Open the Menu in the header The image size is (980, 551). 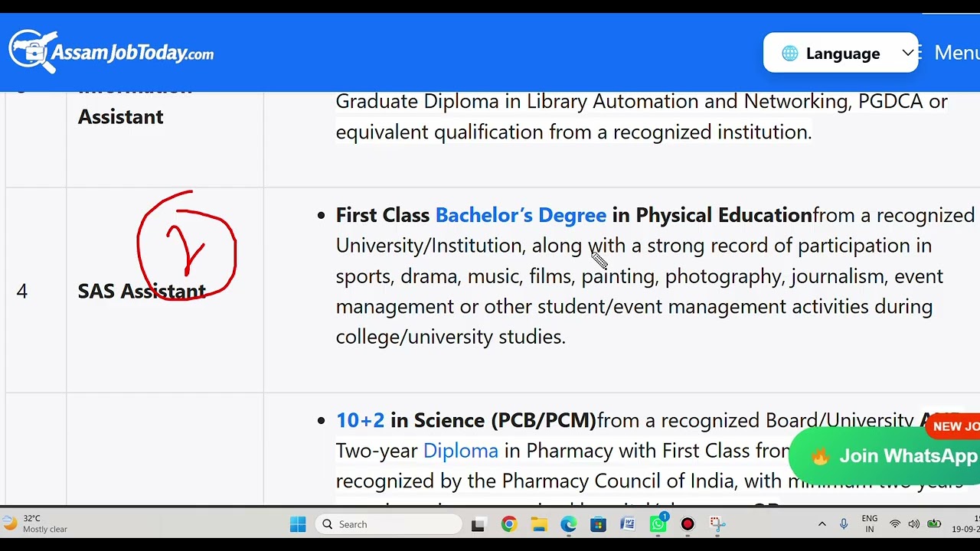949,53
